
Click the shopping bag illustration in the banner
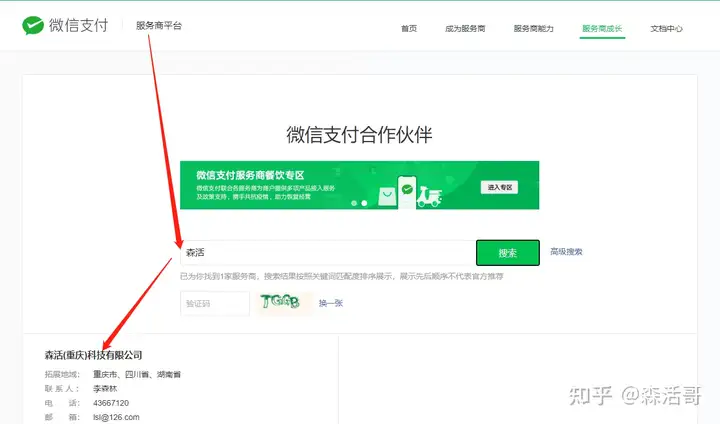click(x=387, y=197)
